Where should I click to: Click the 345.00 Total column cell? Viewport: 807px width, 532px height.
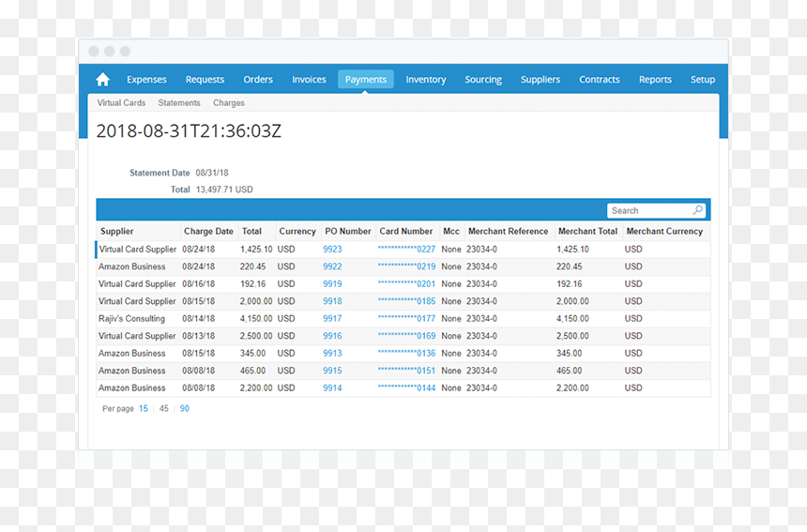[252, 354]
